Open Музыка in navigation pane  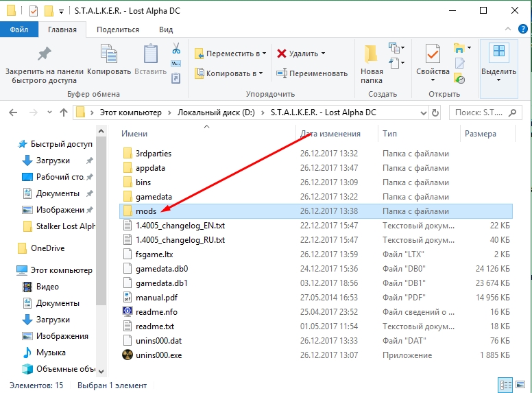point(44,353)
